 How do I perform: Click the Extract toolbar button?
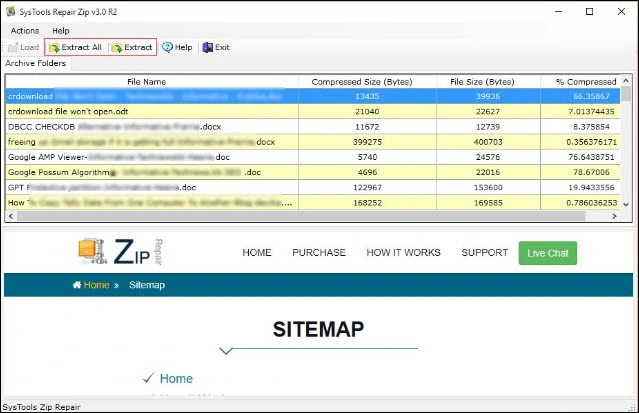pos(132,47)
